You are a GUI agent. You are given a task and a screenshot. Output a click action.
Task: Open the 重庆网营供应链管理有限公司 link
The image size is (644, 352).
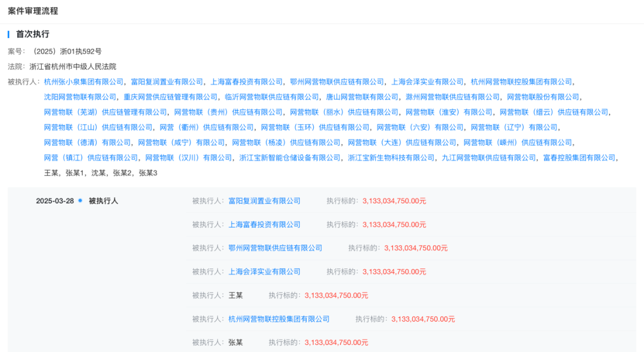coord(169,96)
